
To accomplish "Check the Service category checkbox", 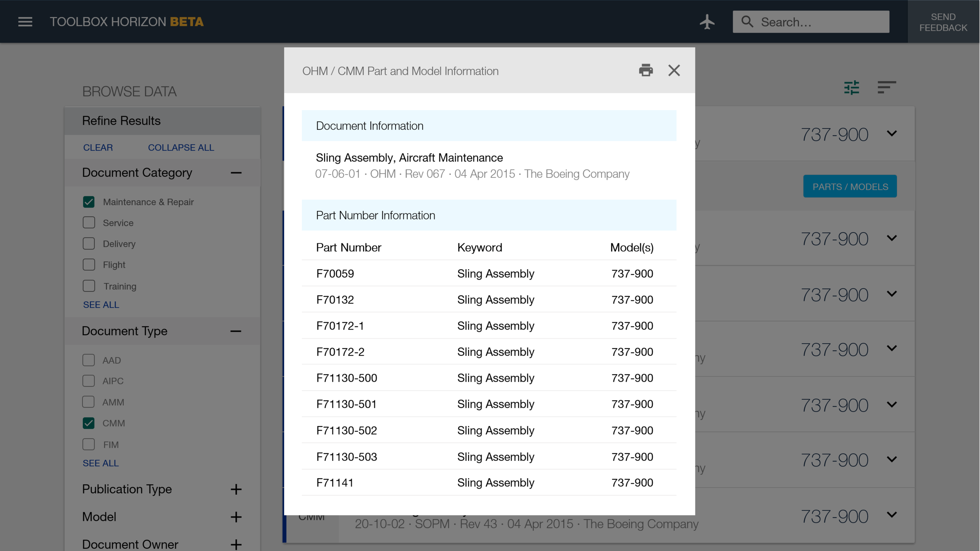I will tap(89, 223).
